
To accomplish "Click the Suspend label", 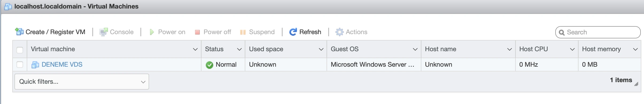I will point(262,32).
